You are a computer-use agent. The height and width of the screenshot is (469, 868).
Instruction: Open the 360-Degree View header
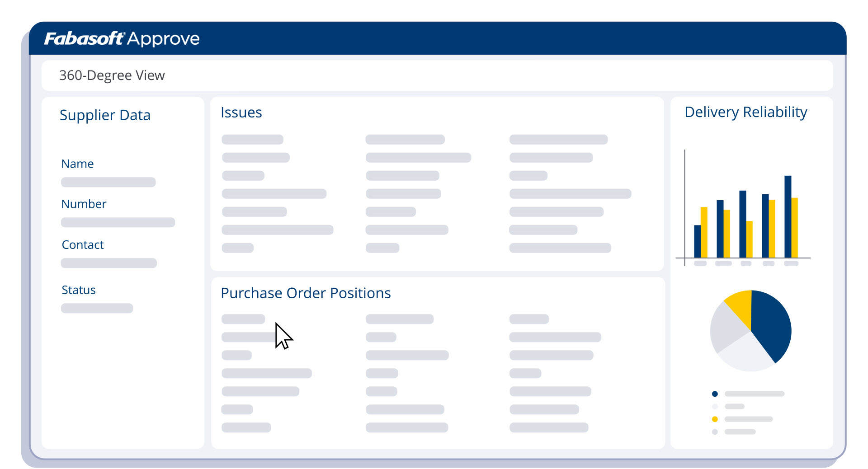pos(112,75)
